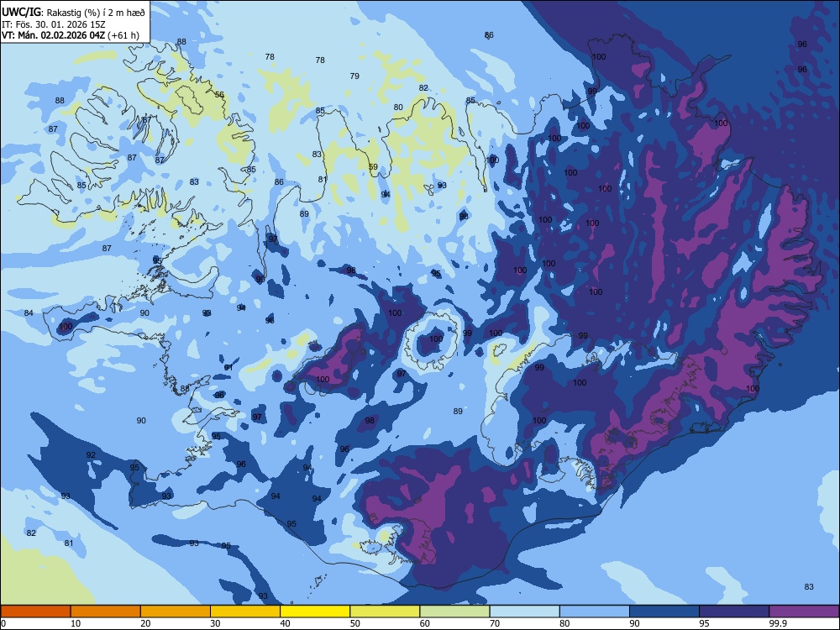The image size is (840, 630).
Task: Click the legend tick label '10'
Action: pyautogui.click(x=76, y=623)
